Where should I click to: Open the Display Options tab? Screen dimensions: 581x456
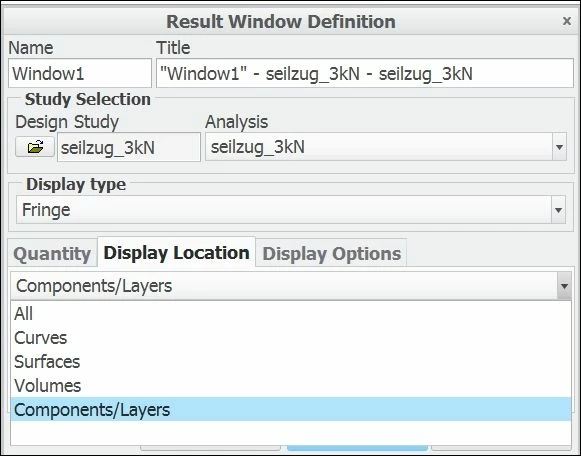tap(331, 254)
